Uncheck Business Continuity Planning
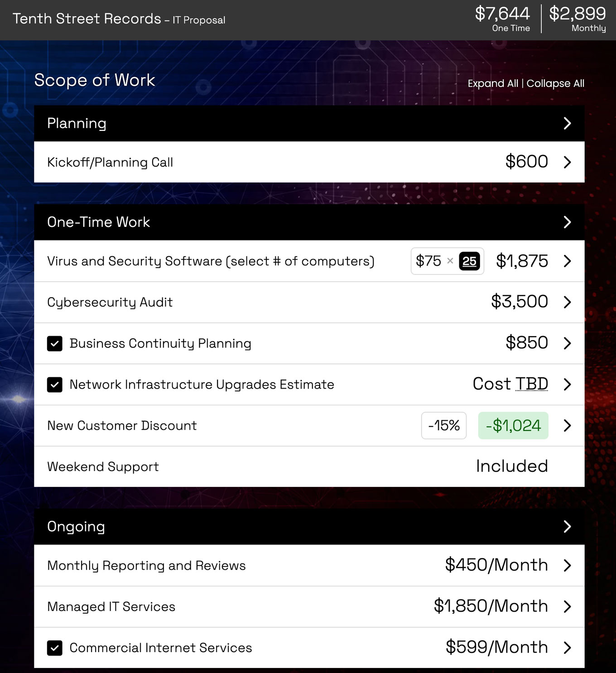The width and height of the screenshot is (616, 673). [55, 343]
